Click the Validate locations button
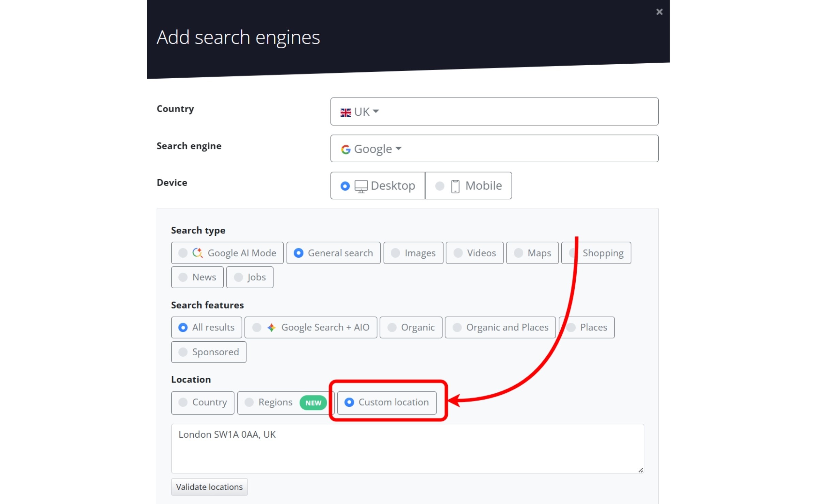 tap(209, 487)
